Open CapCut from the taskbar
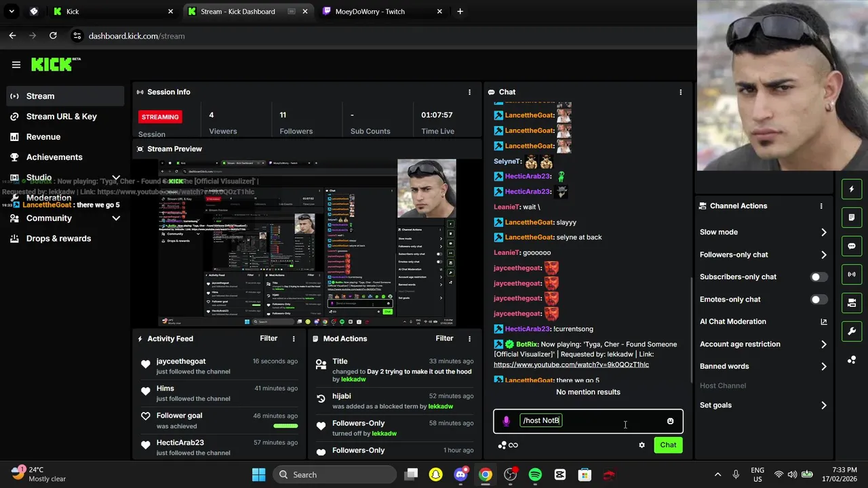868x488 pixels. click(x=560, y=474)
